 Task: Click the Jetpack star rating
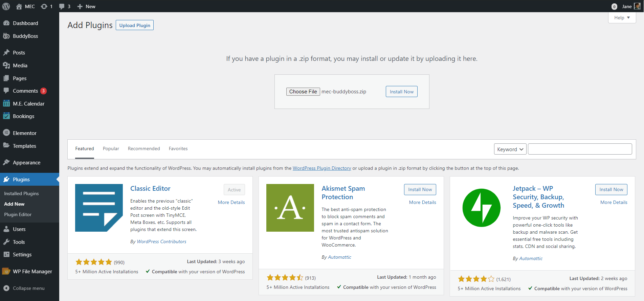click(476, 279)
